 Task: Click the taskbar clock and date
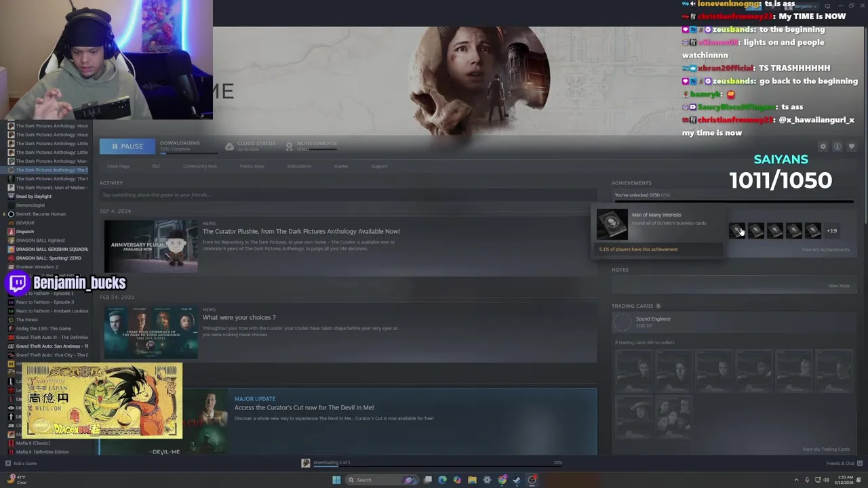[845, 480]
